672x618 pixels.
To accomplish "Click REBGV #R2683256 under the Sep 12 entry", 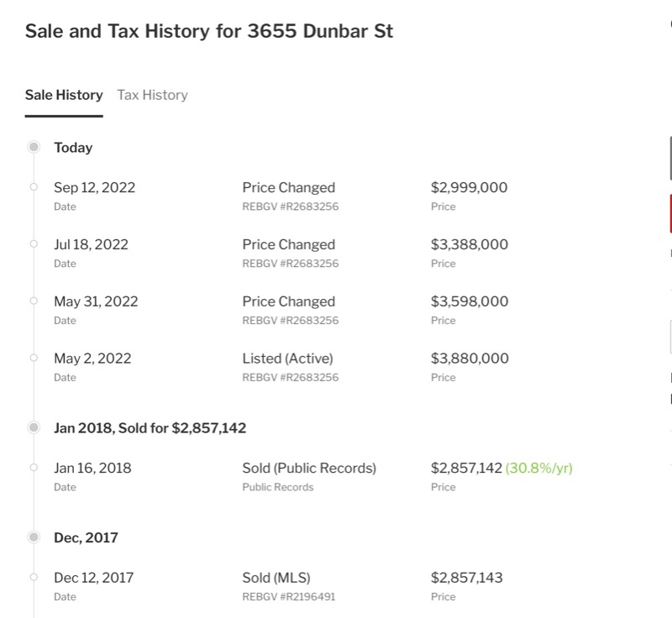I will click(290, 207).
